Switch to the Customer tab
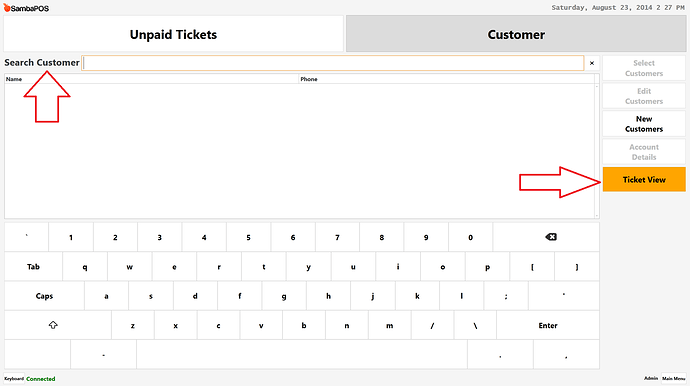The height and width of the screenshot is (386, 690). 516,34
